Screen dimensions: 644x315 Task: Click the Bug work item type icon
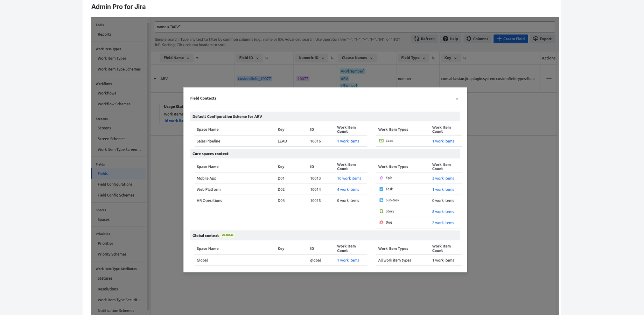(x=381, y=222)
